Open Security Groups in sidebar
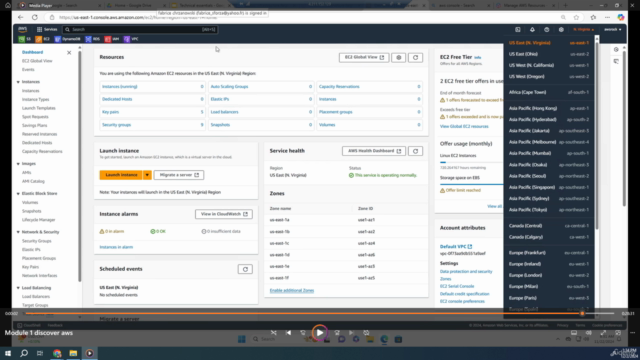Image resolution: width=640 pixels, height=360 pixels. (37, 241)
